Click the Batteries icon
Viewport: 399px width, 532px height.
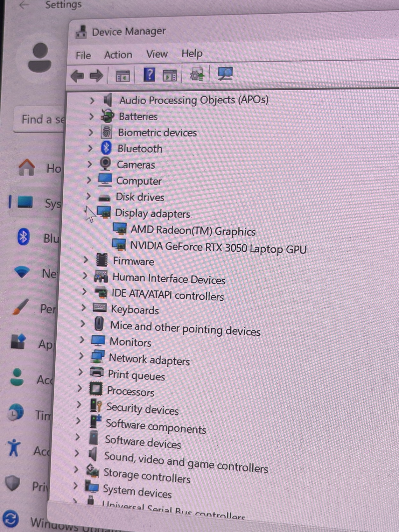pyautogui.click(x=107, y=116)
